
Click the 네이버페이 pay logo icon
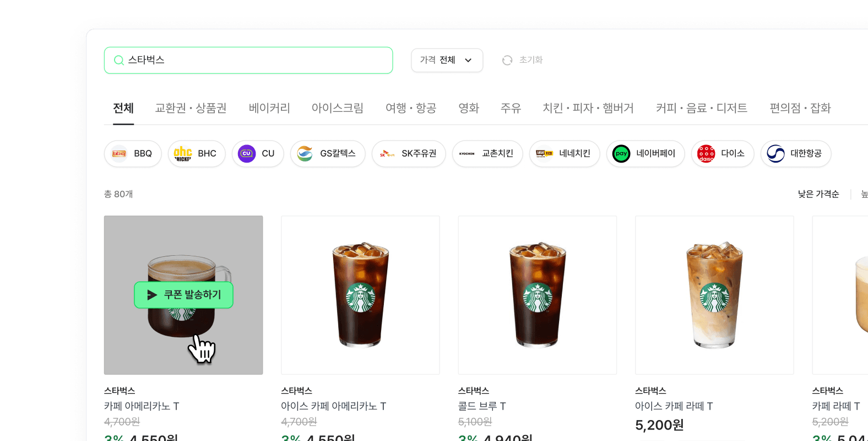pos(621,153)
